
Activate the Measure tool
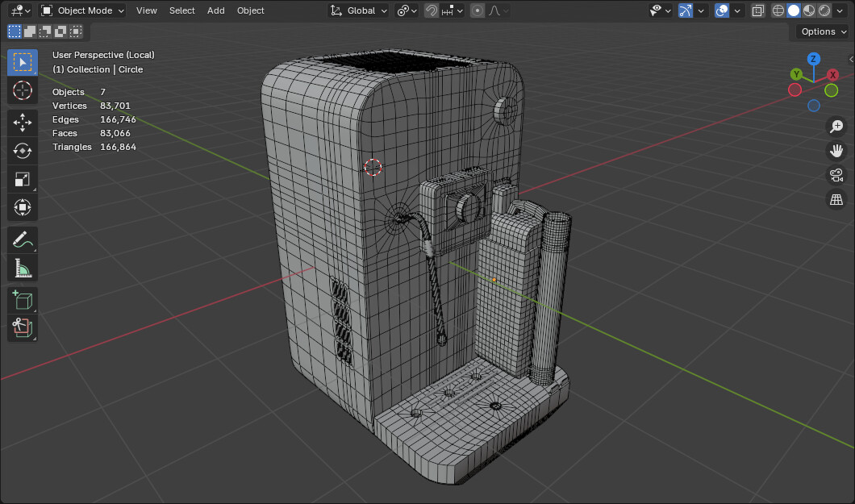point(23,268)
